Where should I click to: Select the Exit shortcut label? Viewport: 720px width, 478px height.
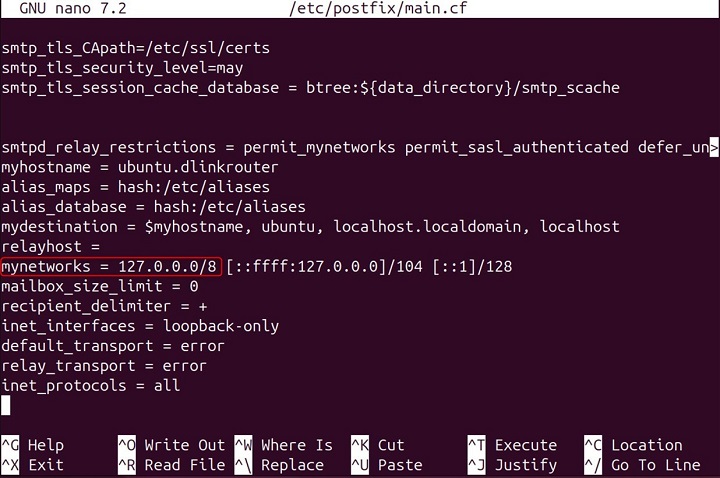point(45,465)
